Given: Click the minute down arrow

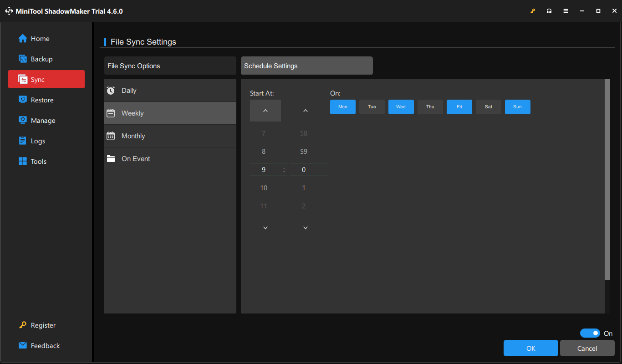Looking at the screenshot, I should tap(306, 227).
